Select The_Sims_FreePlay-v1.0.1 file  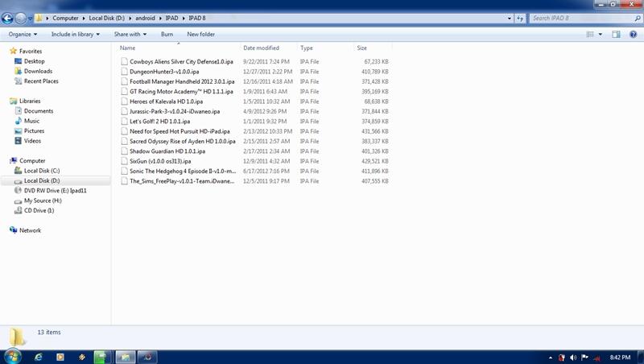coord(182,181)
